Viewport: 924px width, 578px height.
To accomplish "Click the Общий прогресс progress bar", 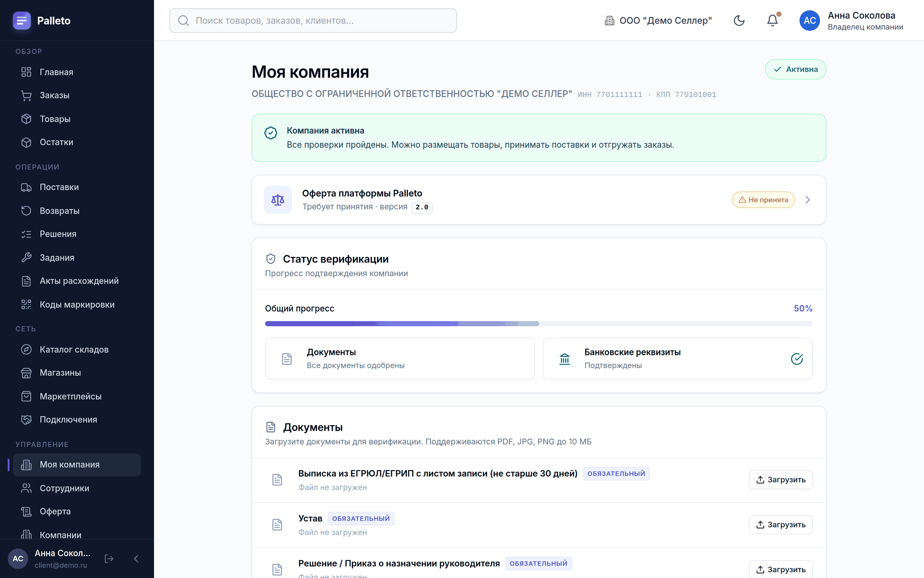I will click(539, 324).
